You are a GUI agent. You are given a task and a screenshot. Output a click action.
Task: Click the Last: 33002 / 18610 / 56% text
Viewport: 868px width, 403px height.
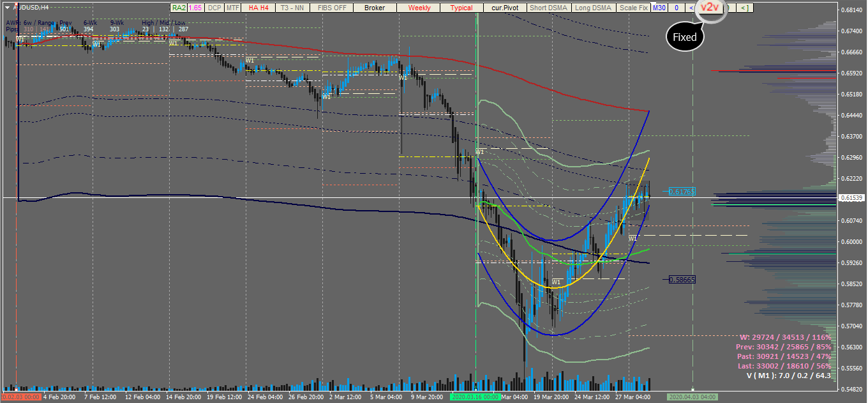[x=784, y=365]
